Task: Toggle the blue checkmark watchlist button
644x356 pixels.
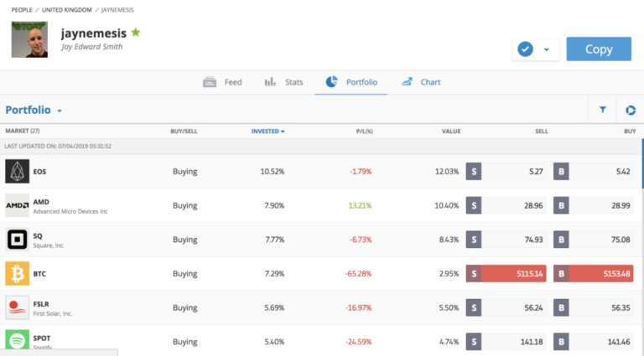Action: [525, 49]
